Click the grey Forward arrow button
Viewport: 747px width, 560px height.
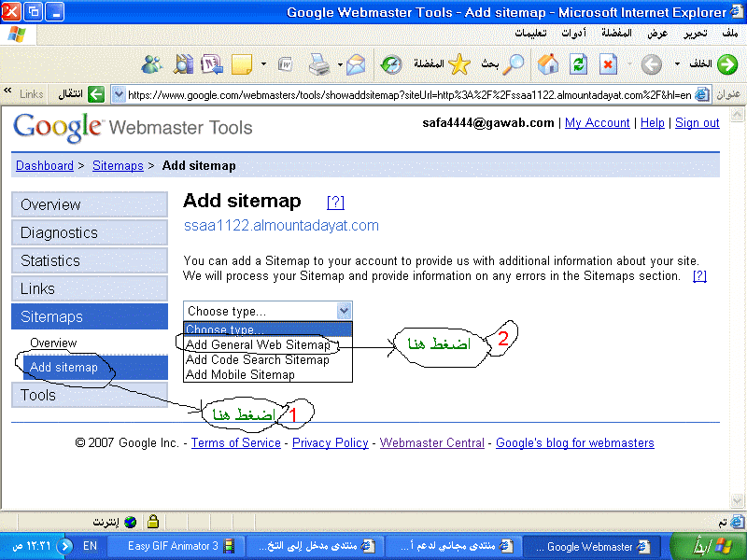pyautogui.click(x=651, y=64)
